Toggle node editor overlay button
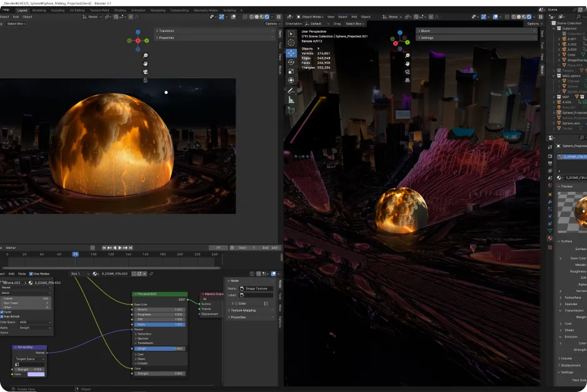587x392 pixels. click(x=273, y=274)
